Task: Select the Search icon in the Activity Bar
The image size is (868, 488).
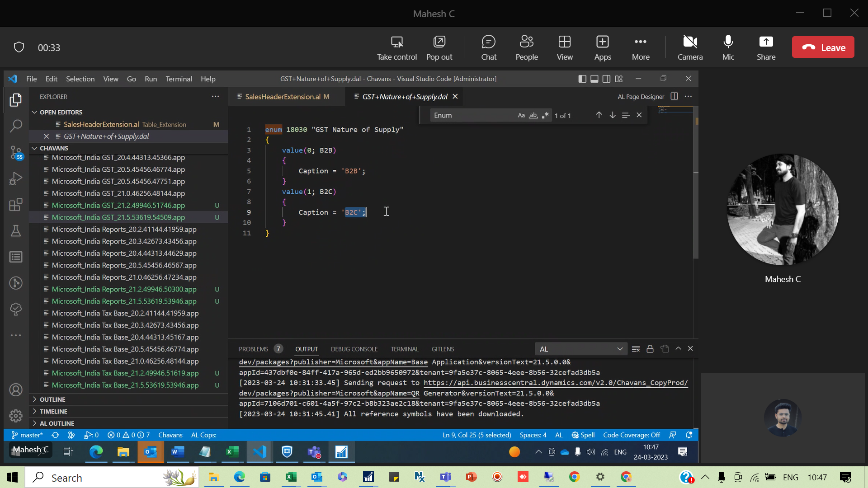Action: (16, 125)
